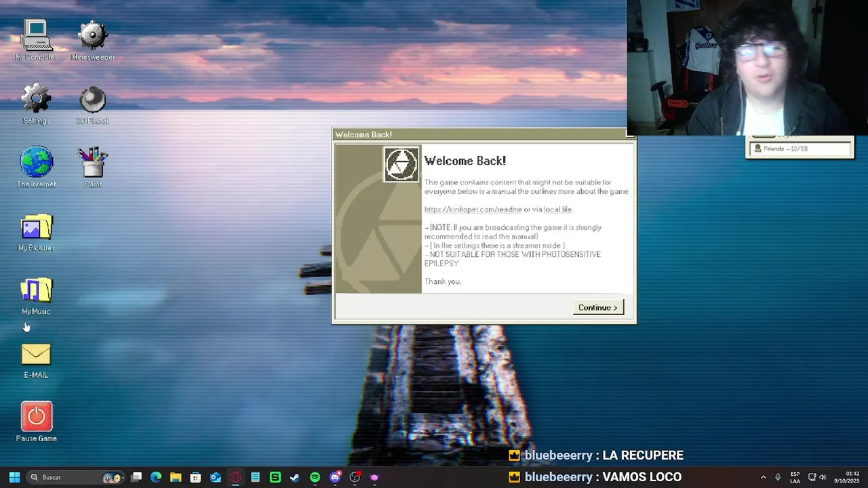Launch the Paint desktop icon
The height and width of the screenshot is (488, 868).
point(93,167)
